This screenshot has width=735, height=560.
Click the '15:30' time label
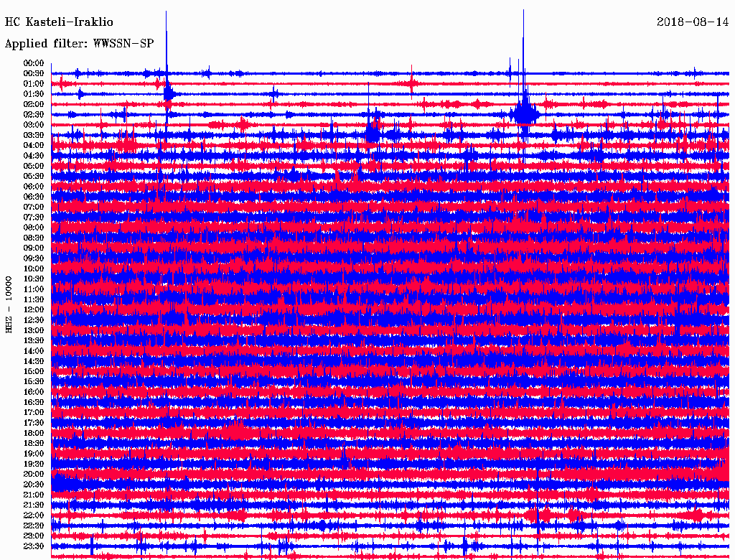point(34,381)
